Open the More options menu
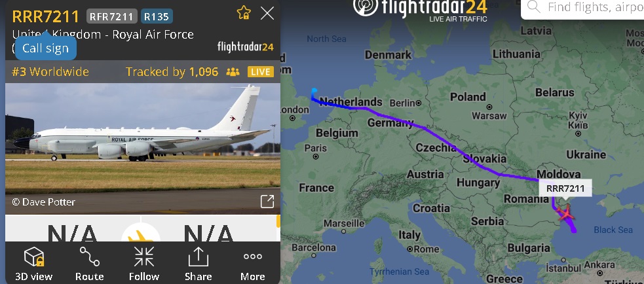The image size is (644, 284). [x=253, y=264]
